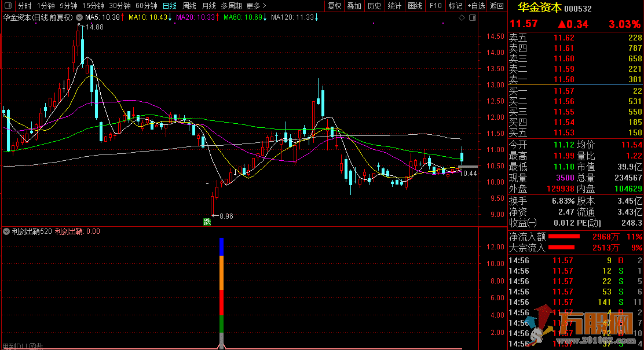
Task: Click the 利剑出鞘: 0.00 indicator value
Action: point(78,231)
